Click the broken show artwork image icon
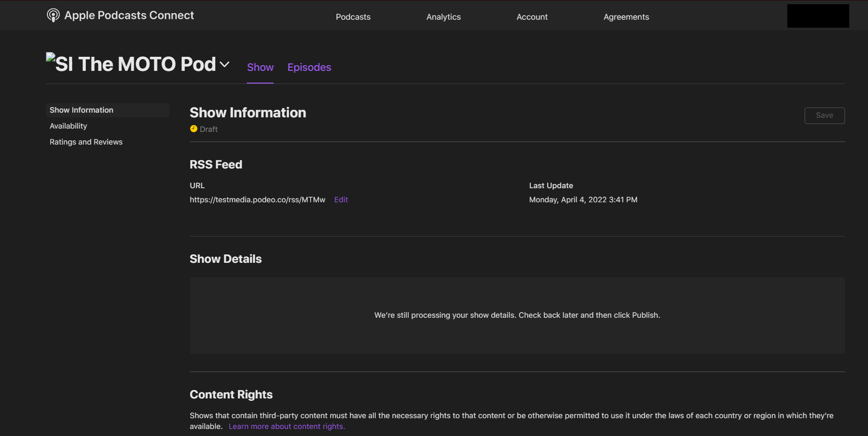The image size is (868, 436). pos(51,57)
